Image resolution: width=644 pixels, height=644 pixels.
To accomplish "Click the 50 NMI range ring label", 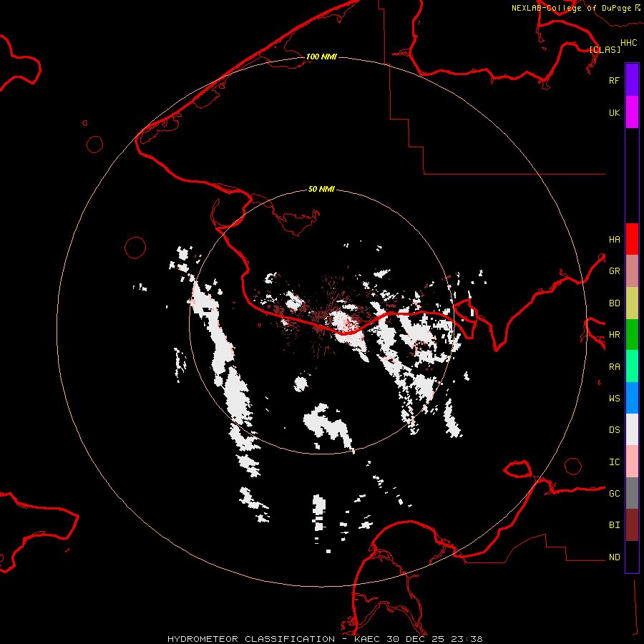I will pos(321,189).
